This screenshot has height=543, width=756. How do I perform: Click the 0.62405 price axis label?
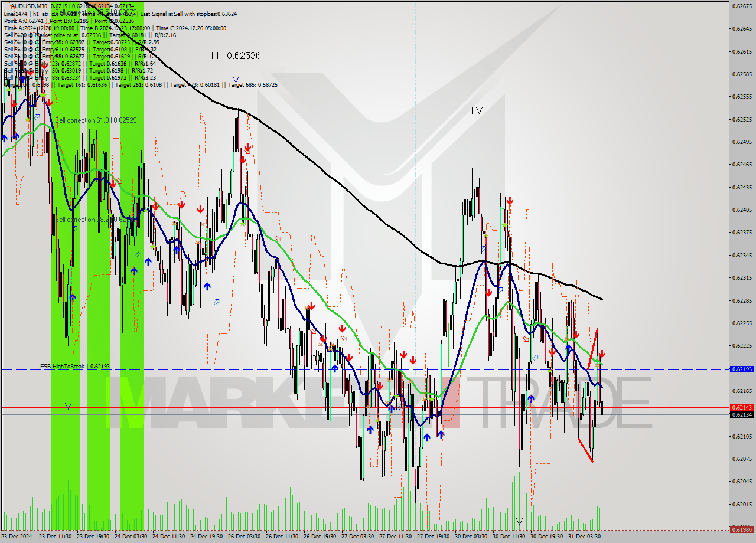coord(741,210)
